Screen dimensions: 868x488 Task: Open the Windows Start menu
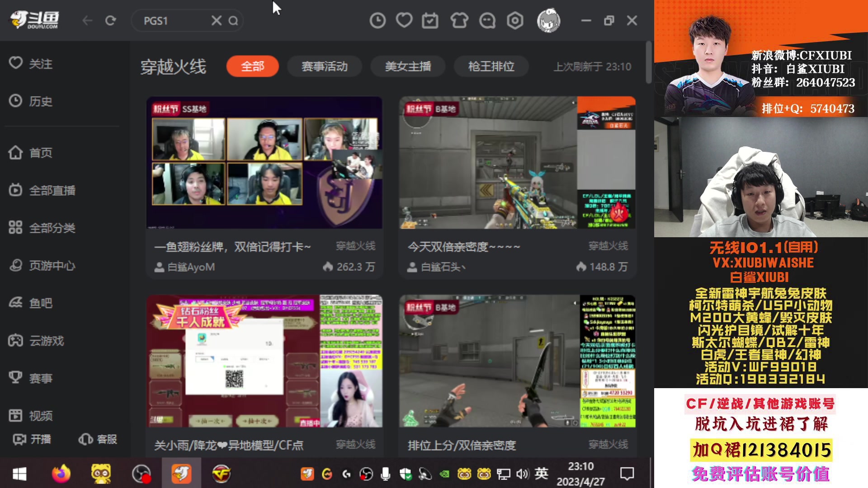19,474
